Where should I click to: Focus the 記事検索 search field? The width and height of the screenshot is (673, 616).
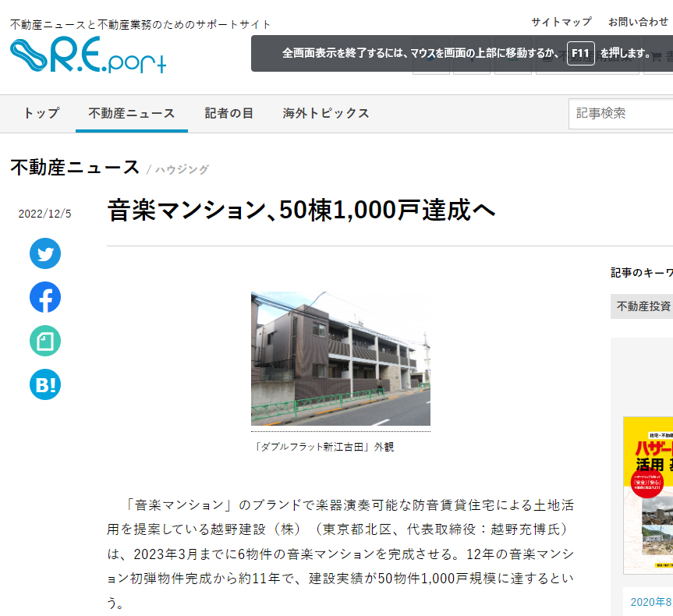[x=622, y=113]
